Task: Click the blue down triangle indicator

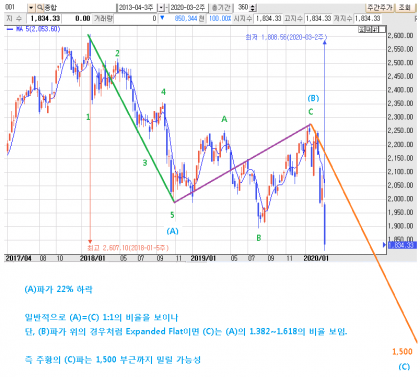Action: click(x=162, y=18)
